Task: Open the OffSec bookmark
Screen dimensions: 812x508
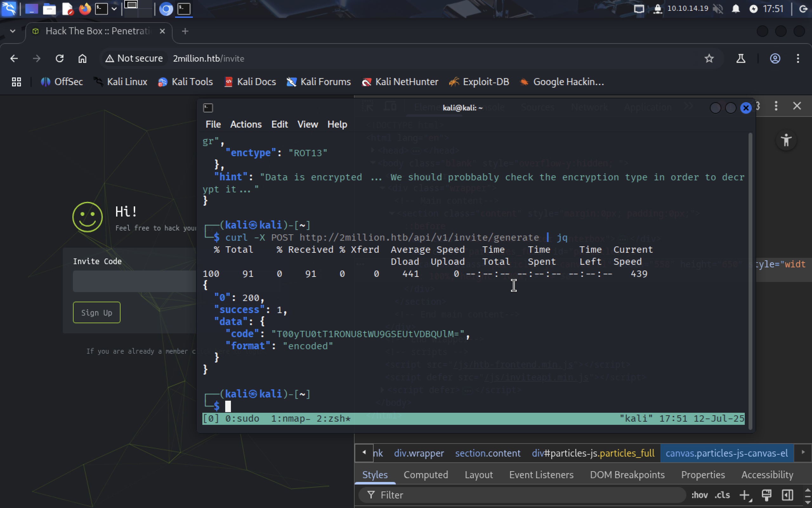Action: (62, 82)
